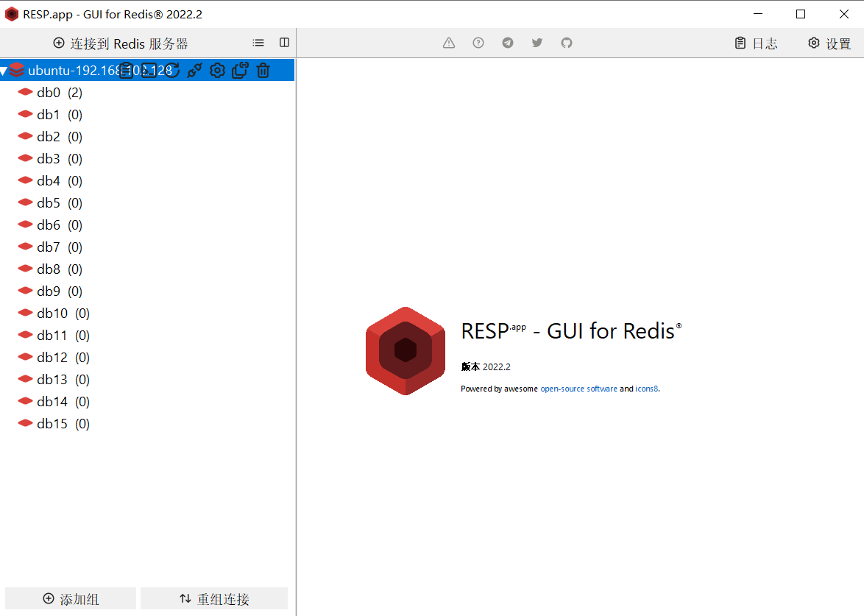Reload the ubuntu server connection
Image resolution: width=864 pixels, height=616 pixels.
pyautogui.click(x=172, y=71)
